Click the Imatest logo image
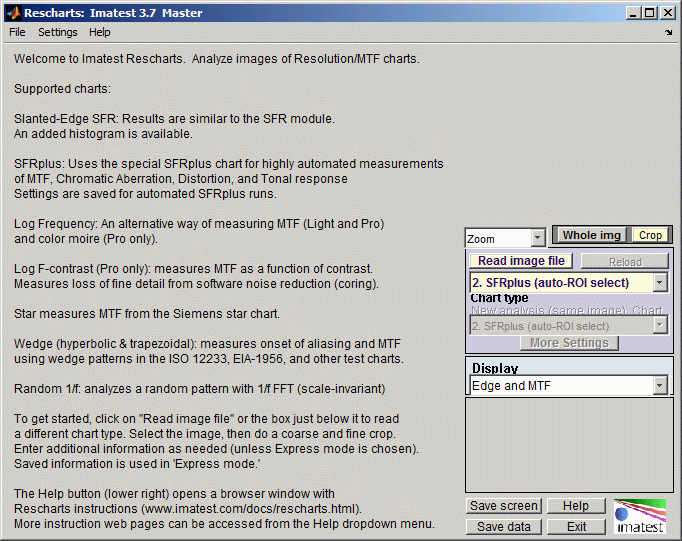 (x=640, y=517)
